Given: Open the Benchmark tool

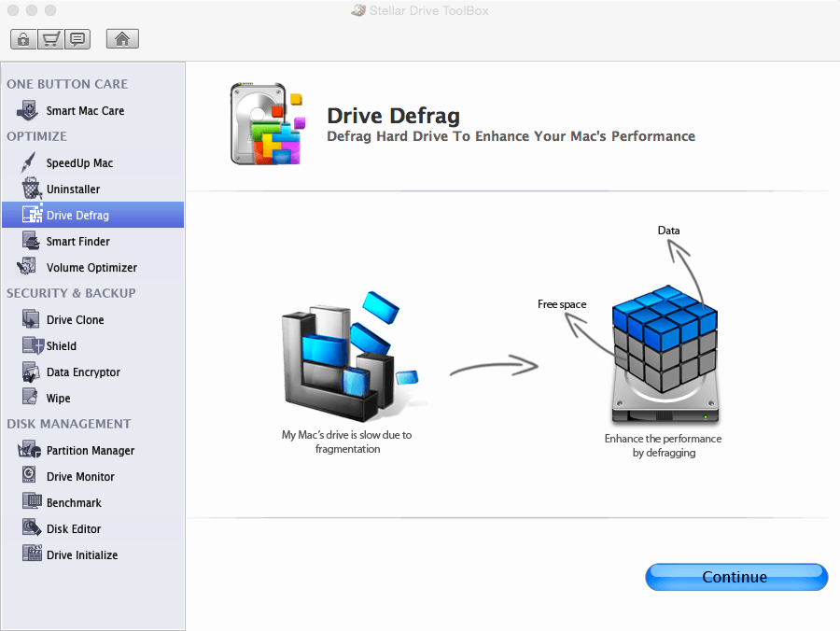Looking at the screenshot, I should pyautogui.click(x=74, y=503).
